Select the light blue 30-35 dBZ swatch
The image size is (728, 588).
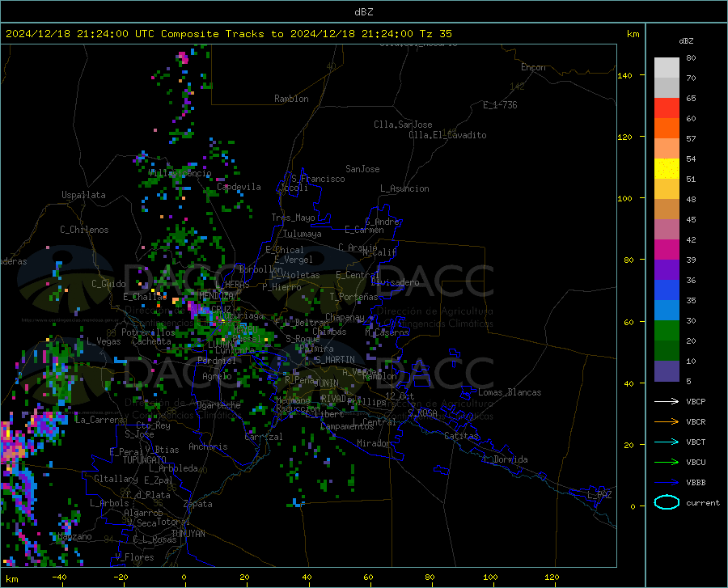tap(667, 311)
